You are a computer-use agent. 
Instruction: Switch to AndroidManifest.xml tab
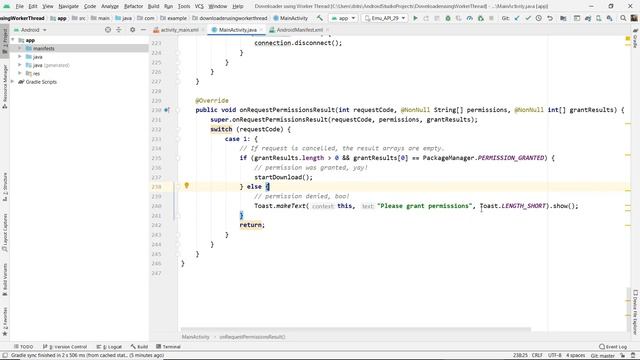tap(300, 30)
